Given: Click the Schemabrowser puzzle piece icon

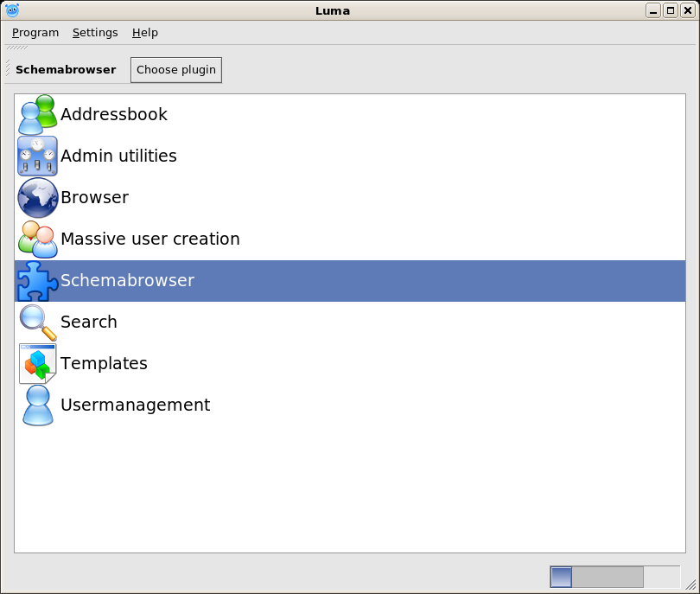Looking at the screenshot, I should (37, 281).
